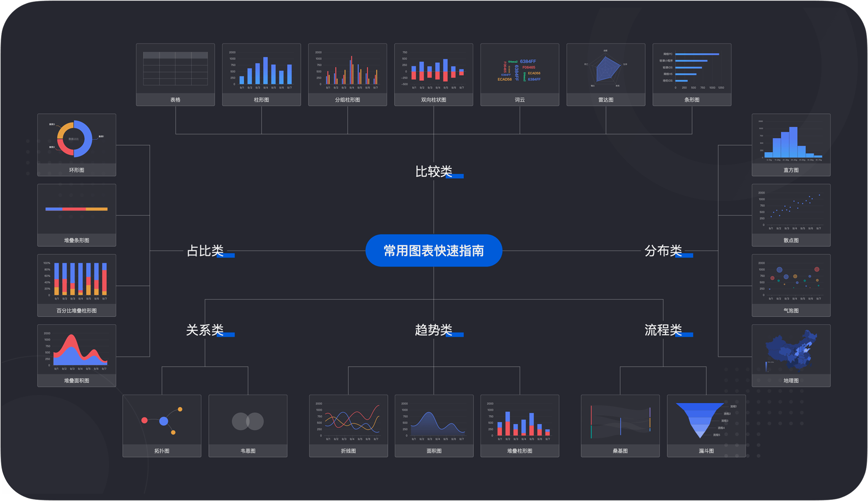Select the 词云 word cloud card

519,75
